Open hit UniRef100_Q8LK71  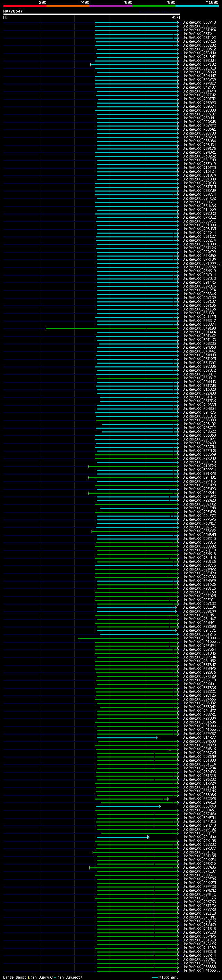click(x=199, y=26)
